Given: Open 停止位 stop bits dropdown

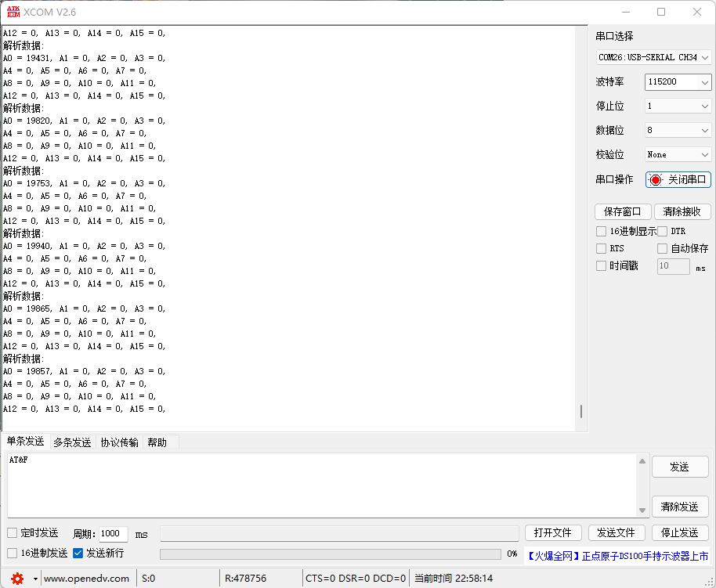Looking at the screenshot, I should (x=678, y=106).
